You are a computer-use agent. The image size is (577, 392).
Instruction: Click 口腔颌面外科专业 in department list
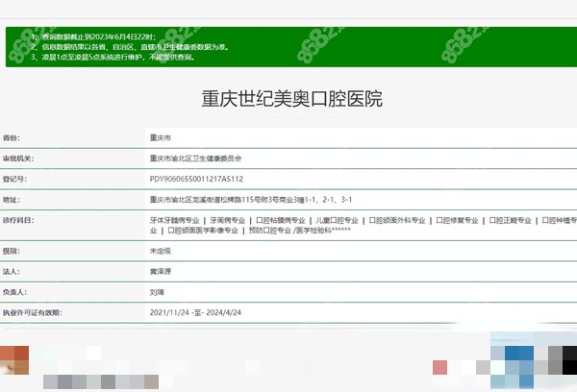[x=396, y=220]
